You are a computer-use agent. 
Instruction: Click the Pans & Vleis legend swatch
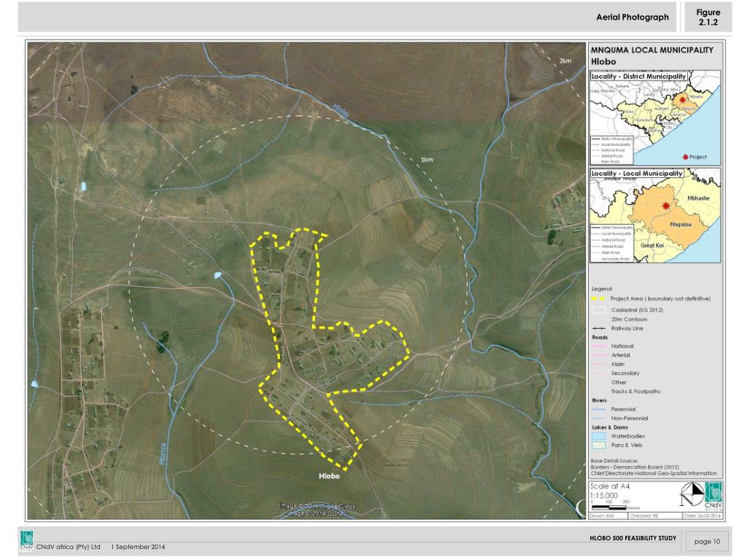point(598,446)
